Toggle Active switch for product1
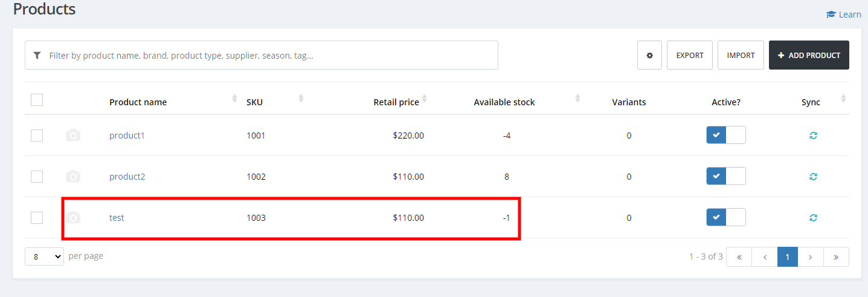Image resolution: width=868 pixels, height=297 pixels. pyautogui.click(x=725, y=135)
